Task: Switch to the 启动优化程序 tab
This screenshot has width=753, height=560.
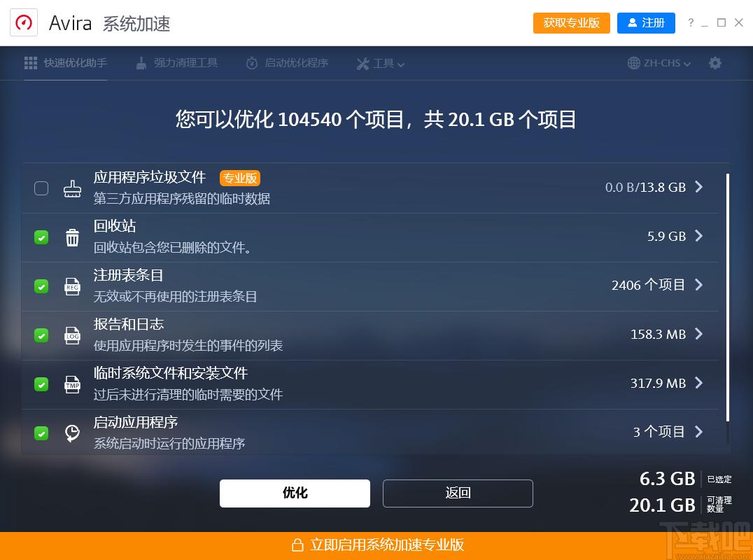Action: tap(287, 63)
